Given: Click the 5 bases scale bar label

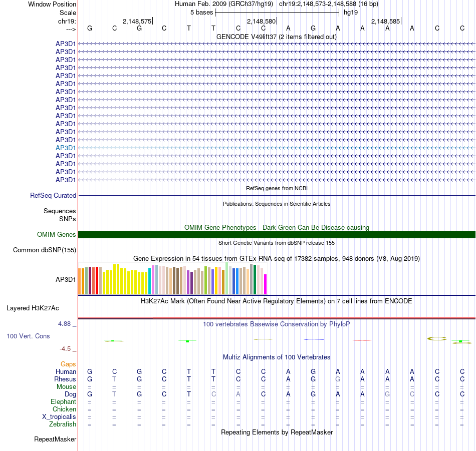Looking at the screenshot, I should coord(201,13).
